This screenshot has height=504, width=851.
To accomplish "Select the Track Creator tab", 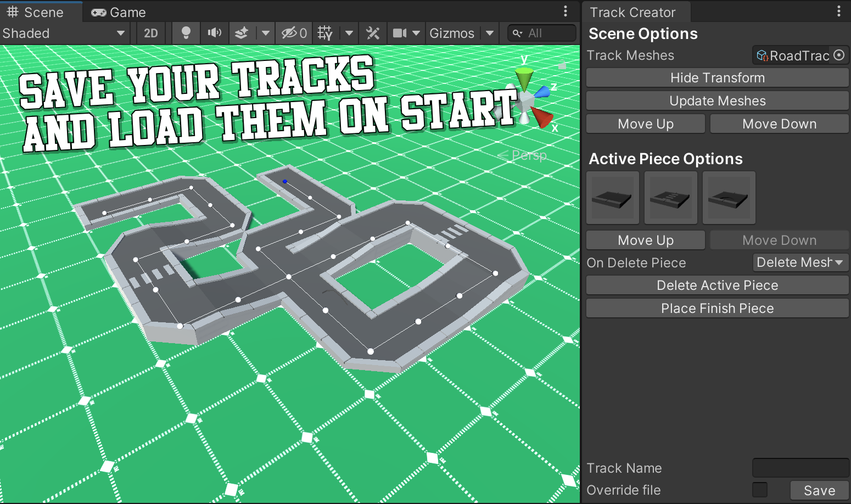I will [x=632, y=12].
